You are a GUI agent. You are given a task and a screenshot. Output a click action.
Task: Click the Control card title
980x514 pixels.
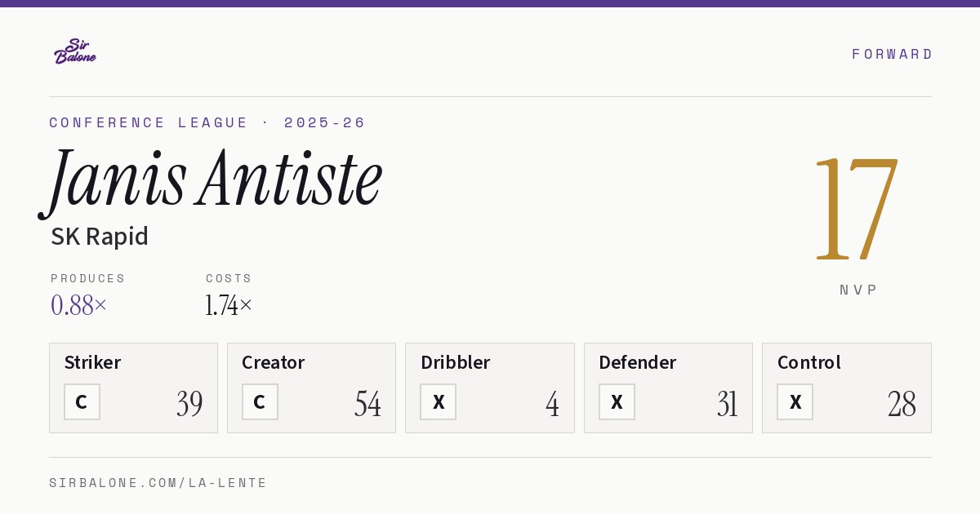tap(809, 362)
